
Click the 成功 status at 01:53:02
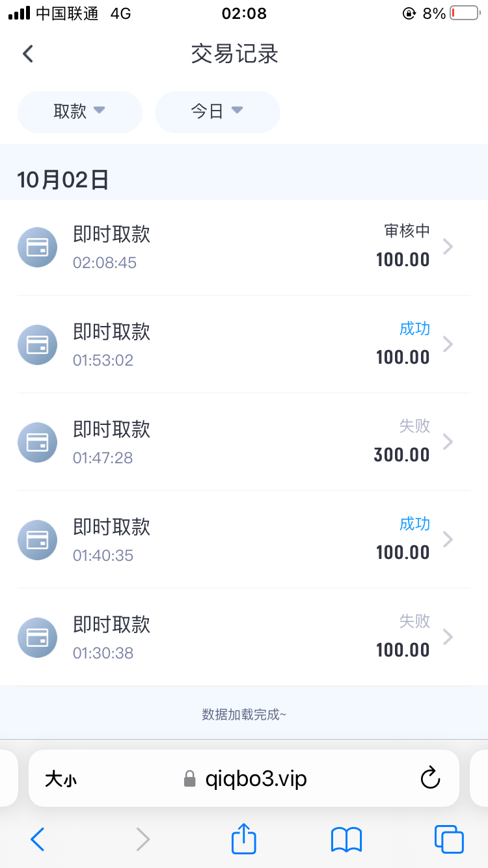pos(414,329)
